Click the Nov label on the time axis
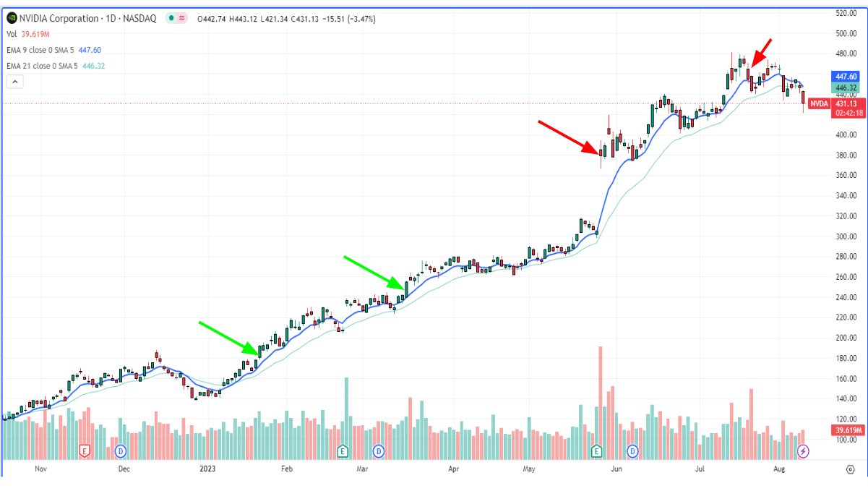This screenshot has height=504, width=868. click(40, 469)
